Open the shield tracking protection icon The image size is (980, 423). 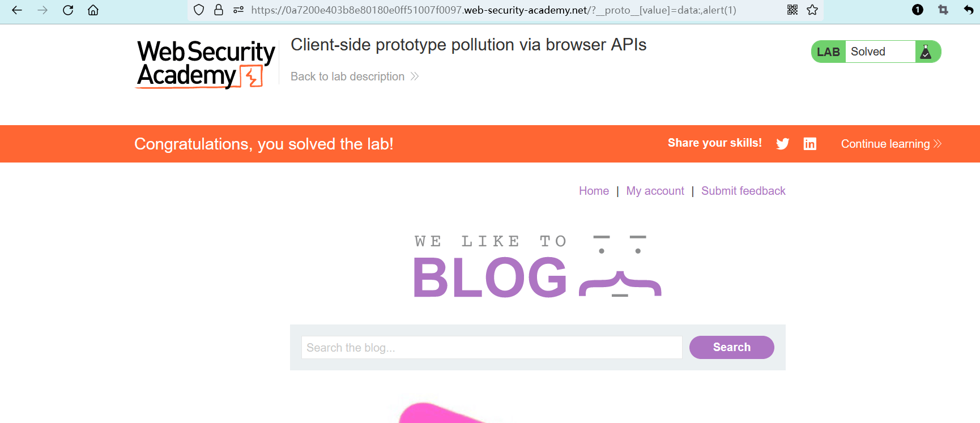[199, 10]
